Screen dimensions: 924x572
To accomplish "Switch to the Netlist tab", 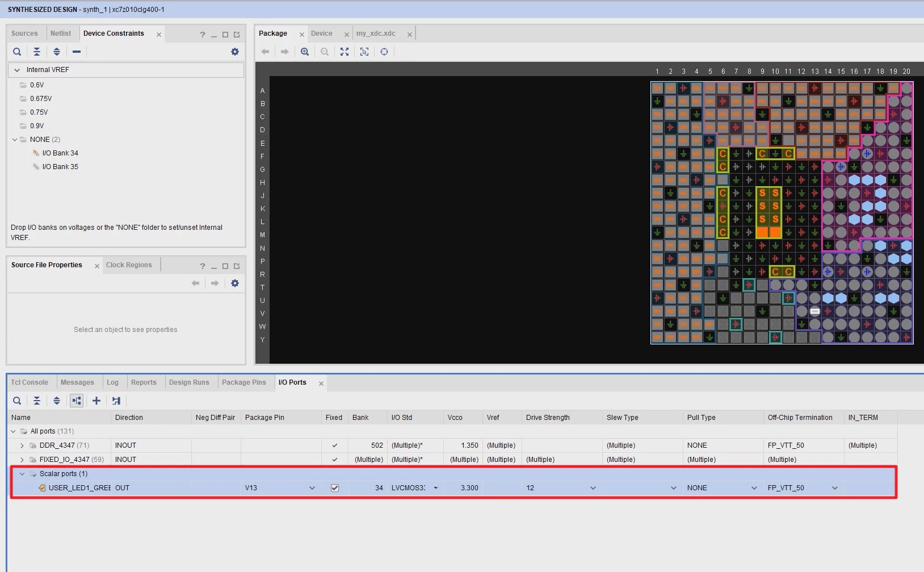I will click(x=61, y=33).
